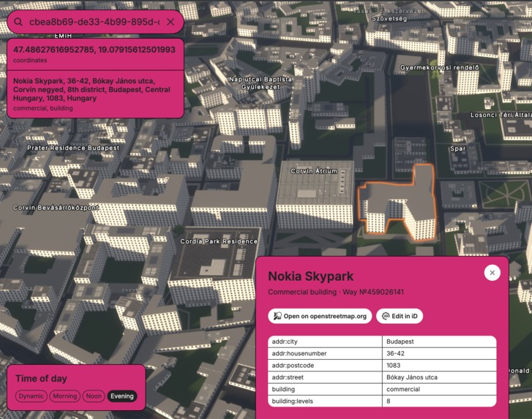Image resolution: width=532 pixels, height=419 pixels.
Task: Click the Time of day heading
Action: click(x=41, y=378)
